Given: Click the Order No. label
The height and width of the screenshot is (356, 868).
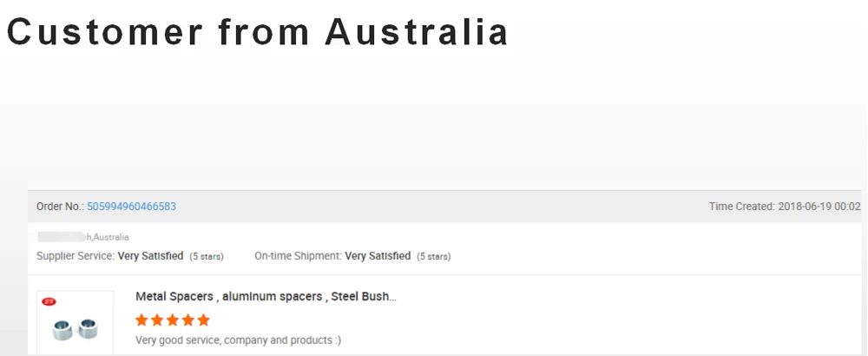Looking at the screenshot, I should 60,207.
